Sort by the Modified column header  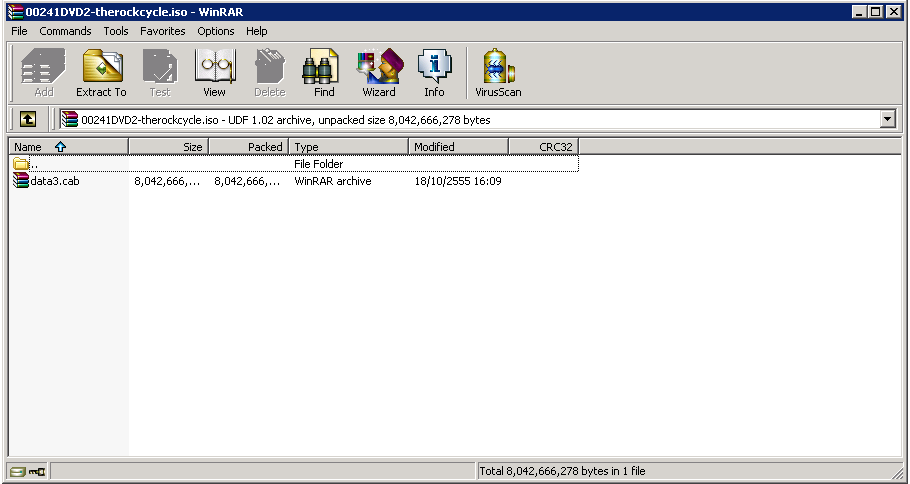[x=458, y=147]
